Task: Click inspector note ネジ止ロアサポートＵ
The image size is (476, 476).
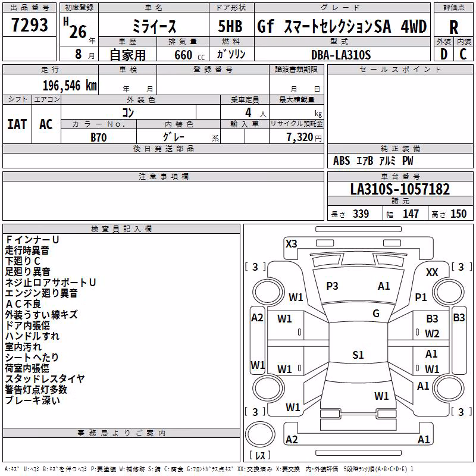Action: point(51,283)
